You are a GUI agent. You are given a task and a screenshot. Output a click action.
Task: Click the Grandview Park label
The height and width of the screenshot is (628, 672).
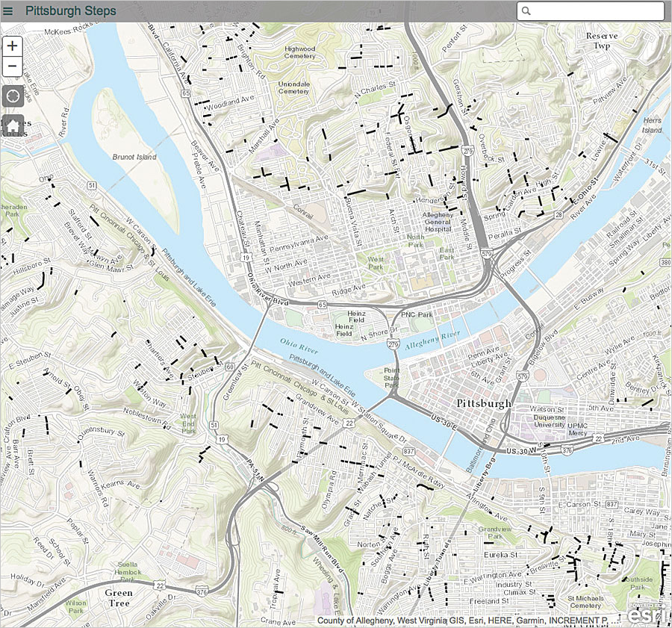[495, 532]
